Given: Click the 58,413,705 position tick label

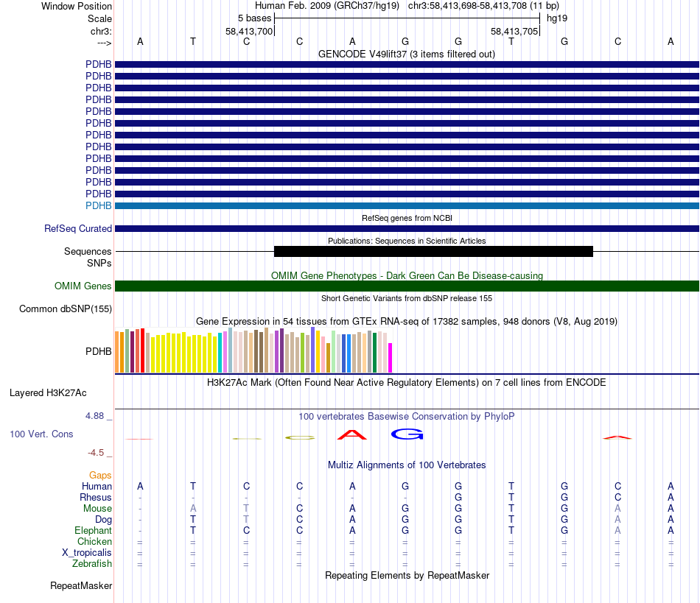Looking at the screenshot, I should 514,31.
